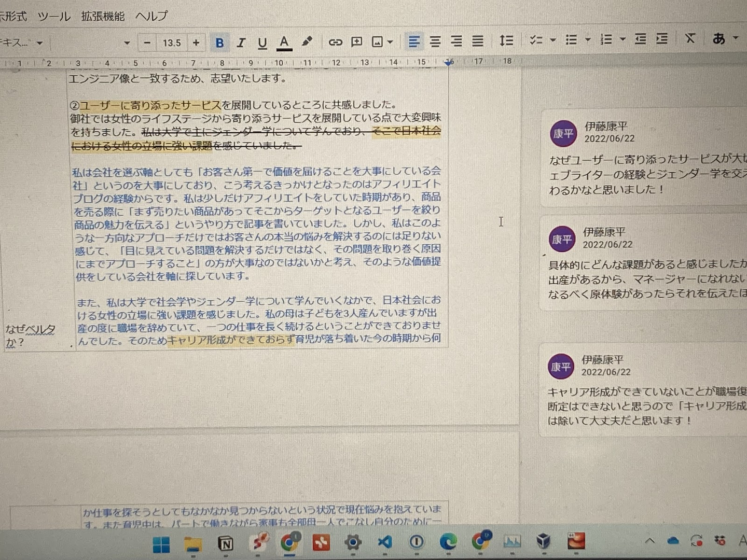Increase the paragraph indent
Image resolution: width=747 pixels, height=560 pixels.
click(662, 39)
